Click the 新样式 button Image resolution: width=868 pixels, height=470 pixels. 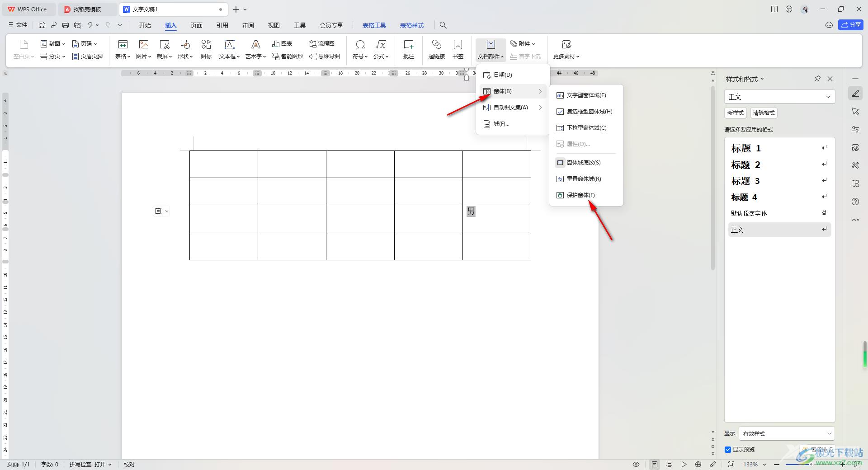736,113
